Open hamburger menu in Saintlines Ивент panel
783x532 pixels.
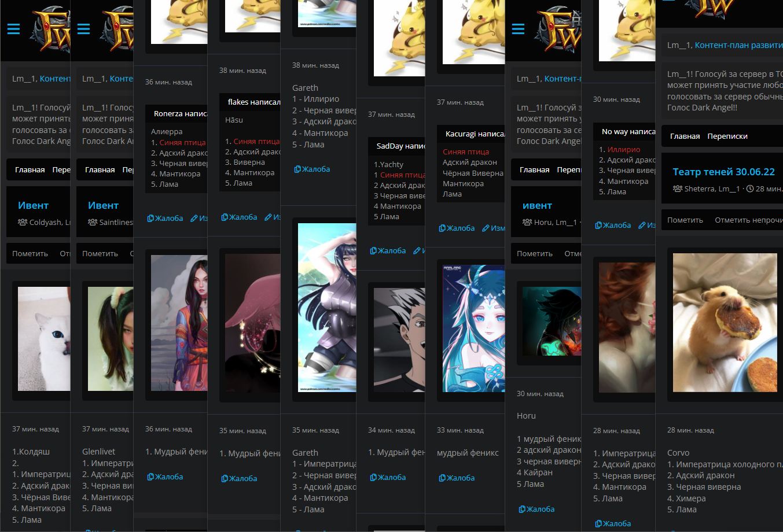click(x=83, y=29)
